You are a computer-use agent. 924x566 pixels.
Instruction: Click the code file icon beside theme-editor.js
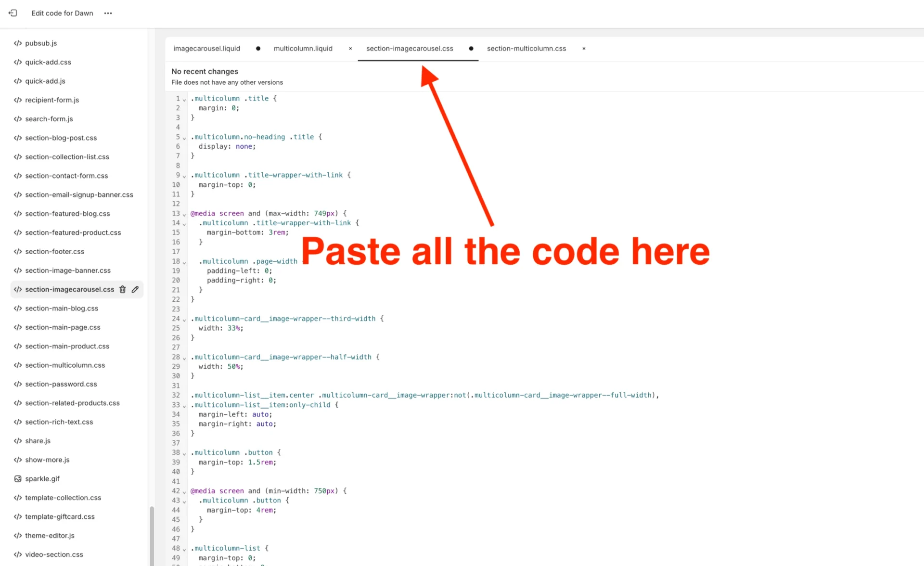[x=18, y=535]
